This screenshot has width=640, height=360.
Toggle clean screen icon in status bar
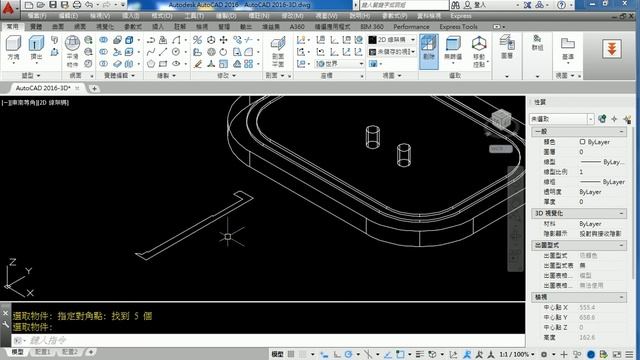click(x=617, y=354)
